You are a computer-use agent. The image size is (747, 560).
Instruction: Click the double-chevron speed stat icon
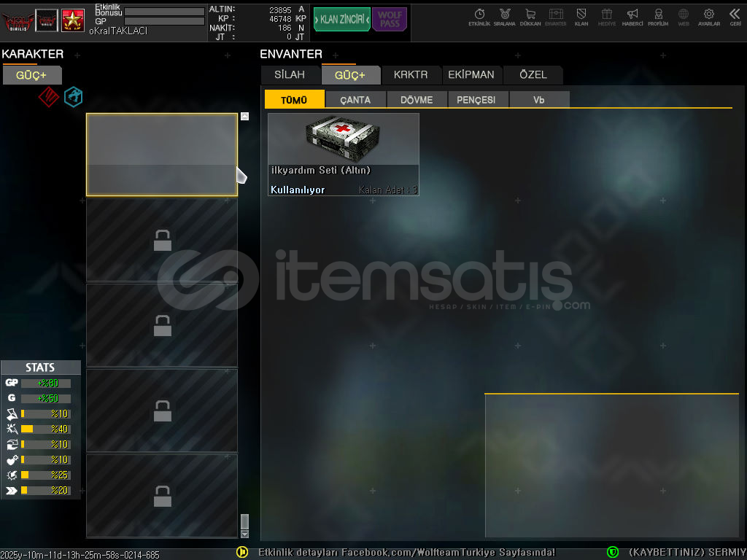point(12,491)
